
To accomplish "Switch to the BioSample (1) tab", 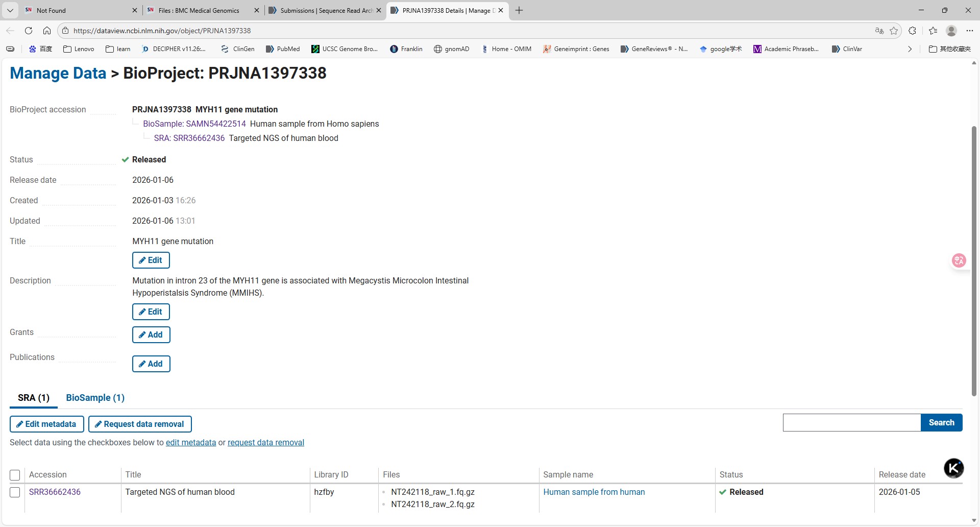I will tap(95, 398).
